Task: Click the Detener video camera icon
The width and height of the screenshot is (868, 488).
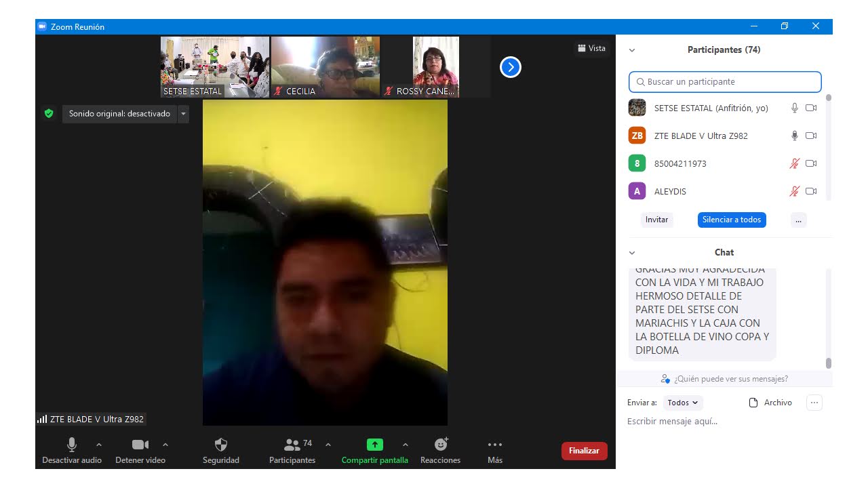Action: [x=140, y=445]
